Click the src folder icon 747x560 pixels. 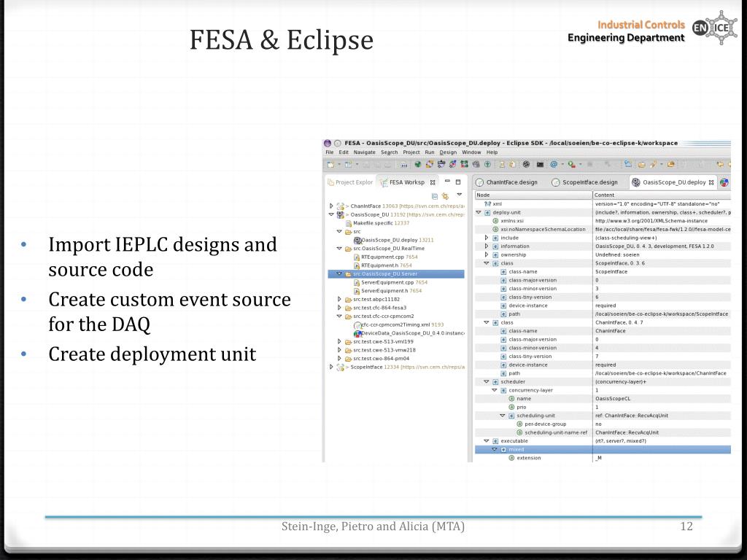pyautogui.click(x=348, y=231)
